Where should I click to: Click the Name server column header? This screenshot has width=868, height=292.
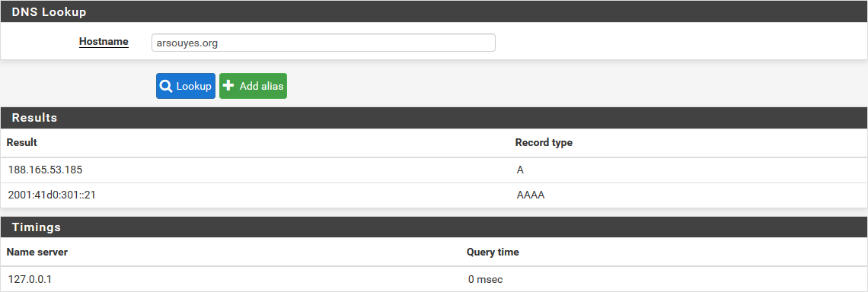pos(37,252)
